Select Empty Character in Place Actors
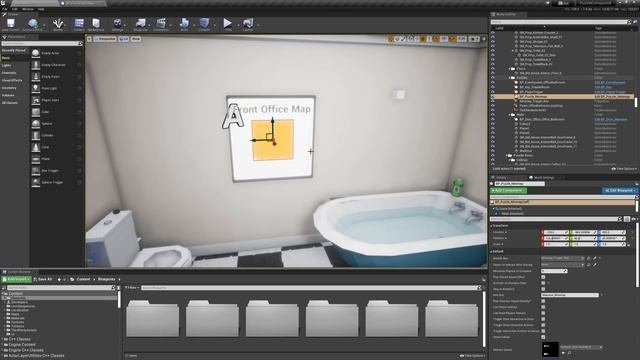This screenshot has height=360, width=640. click(x=56, y=65)
